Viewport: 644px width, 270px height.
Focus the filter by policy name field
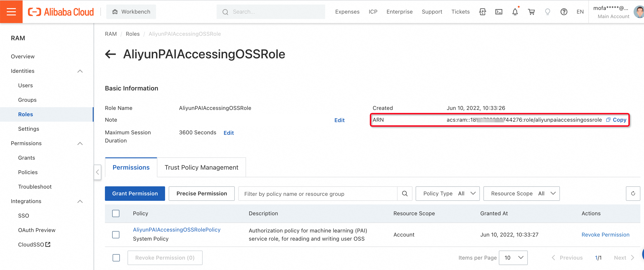pos(317,194)
